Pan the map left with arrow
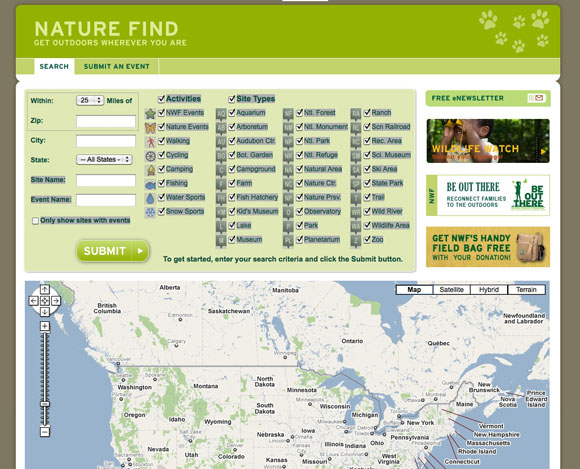 (33, 301)
